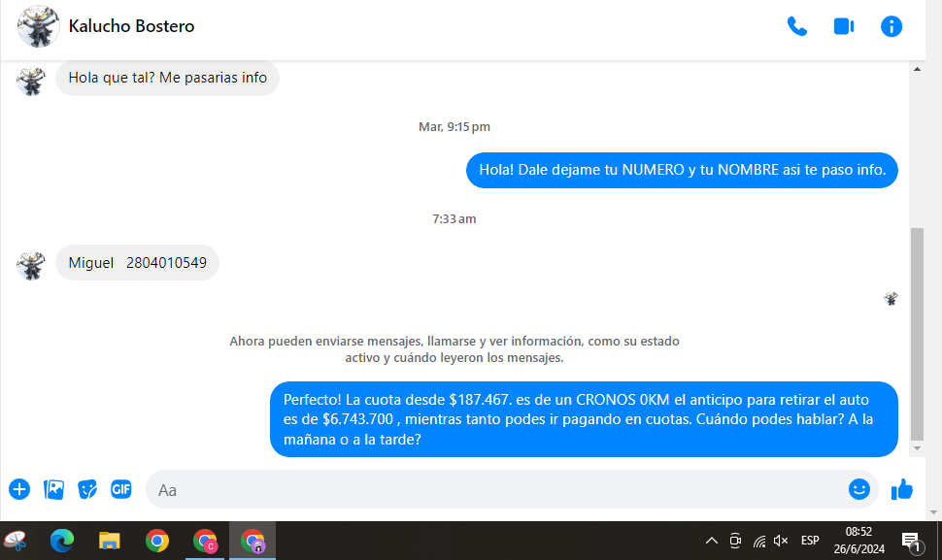
Task: Open Microsoft Edge from taskbar
Action: point(62,541)
